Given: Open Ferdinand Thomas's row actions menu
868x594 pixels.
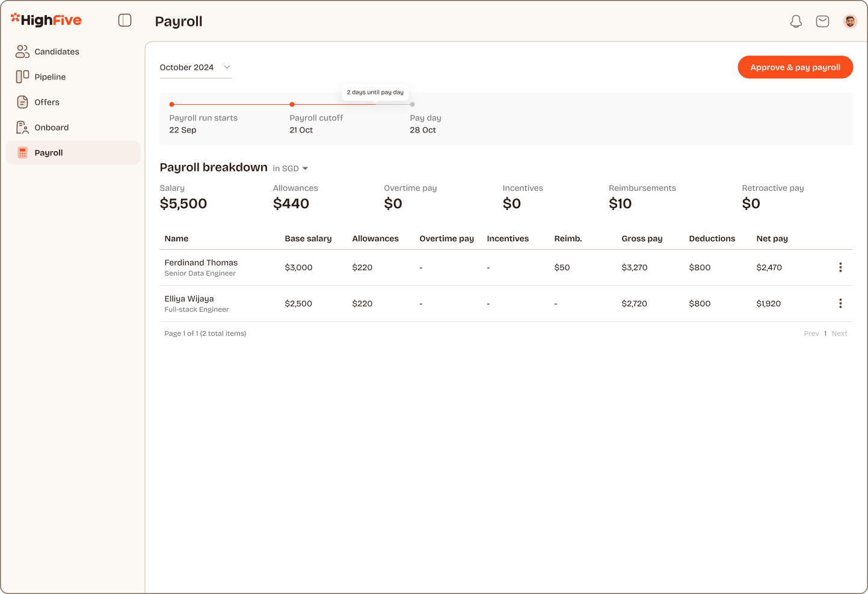Looking at the screenshot, I should coord(840,267).
